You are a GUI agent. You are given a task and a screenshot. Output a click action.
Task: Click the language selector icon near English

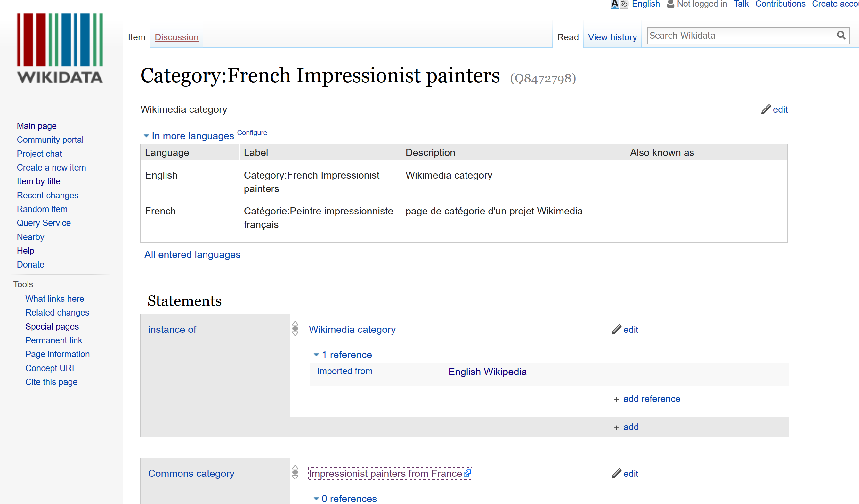point(619,4)
